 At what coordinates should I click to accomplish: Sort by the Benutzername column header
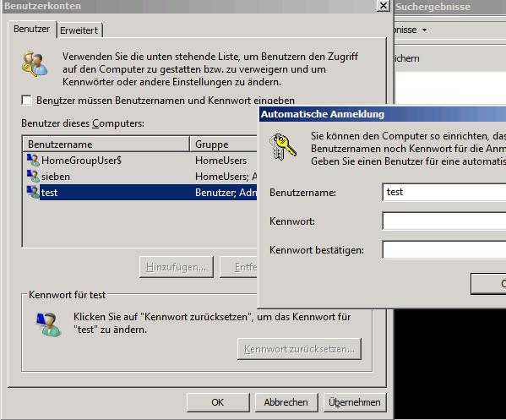coord(106,145)
